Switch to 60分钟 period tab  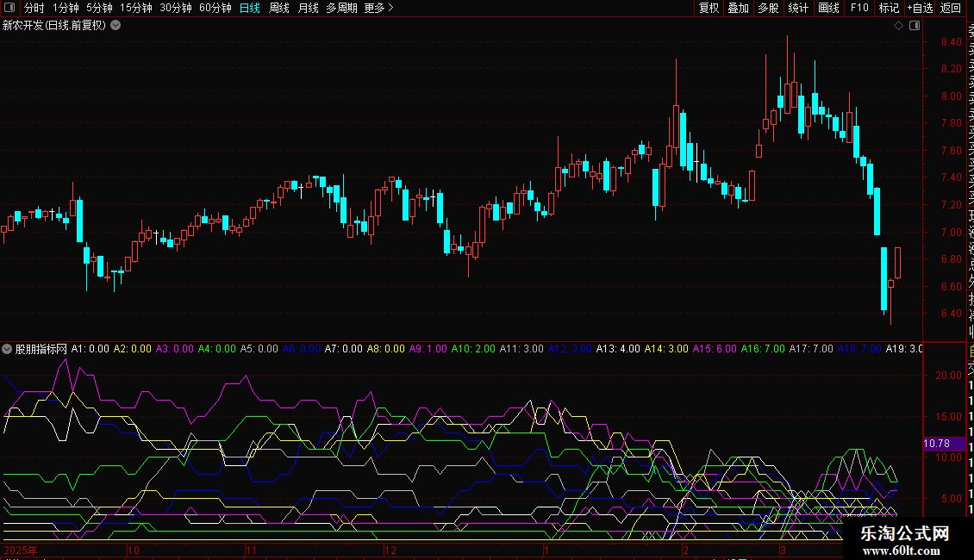tap(215, 8)
